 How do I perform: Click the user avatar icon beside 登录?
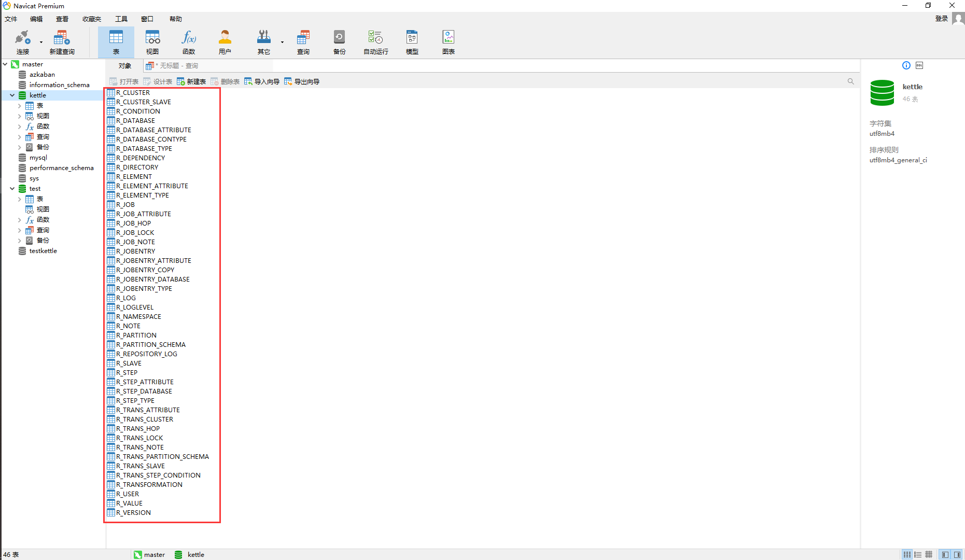[x=958, y=19]
